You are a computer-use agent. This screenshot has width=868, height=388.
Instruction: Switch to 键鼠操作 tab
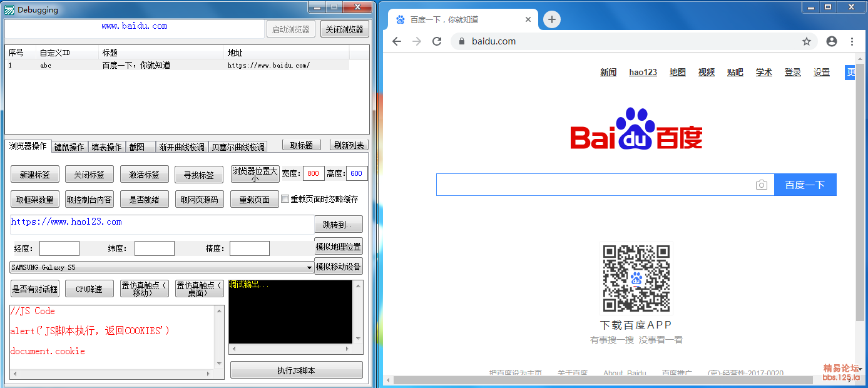tap(69, 147)
